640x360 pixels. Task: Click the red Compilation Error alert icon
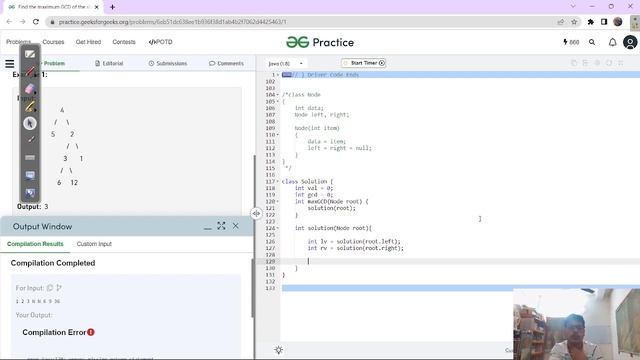point(91,332)
